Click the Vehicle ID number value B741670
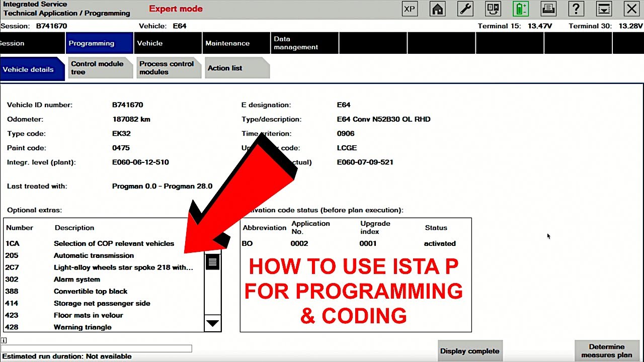Viewport: 644px width, 362px height. click(x=128, y=105)
